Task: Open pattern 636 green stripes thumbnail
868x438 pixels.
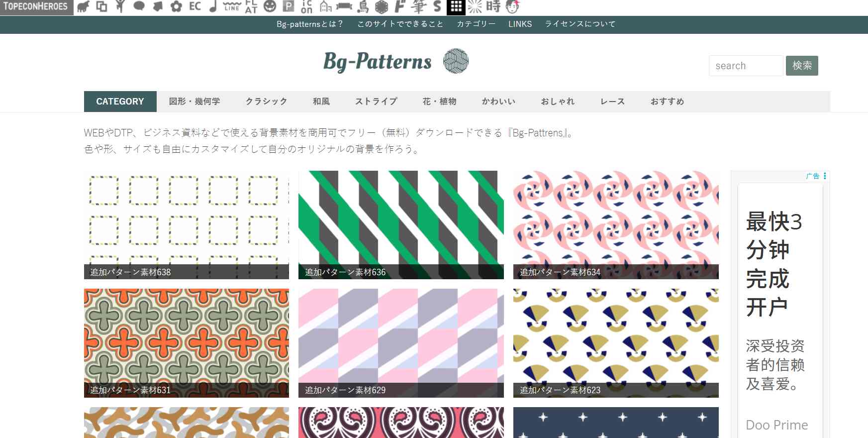Action: 401,225
